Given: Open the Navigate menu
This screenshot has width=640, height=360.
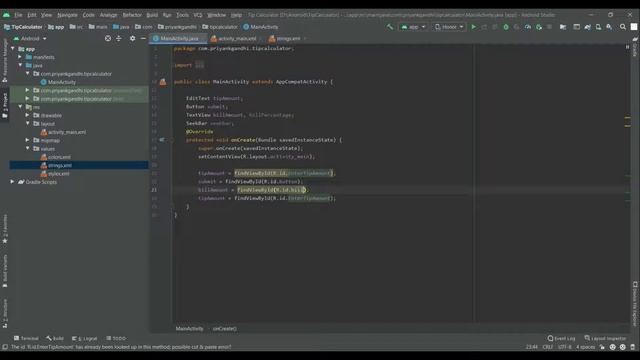Looking at the screenshot, I should (67, 15).
